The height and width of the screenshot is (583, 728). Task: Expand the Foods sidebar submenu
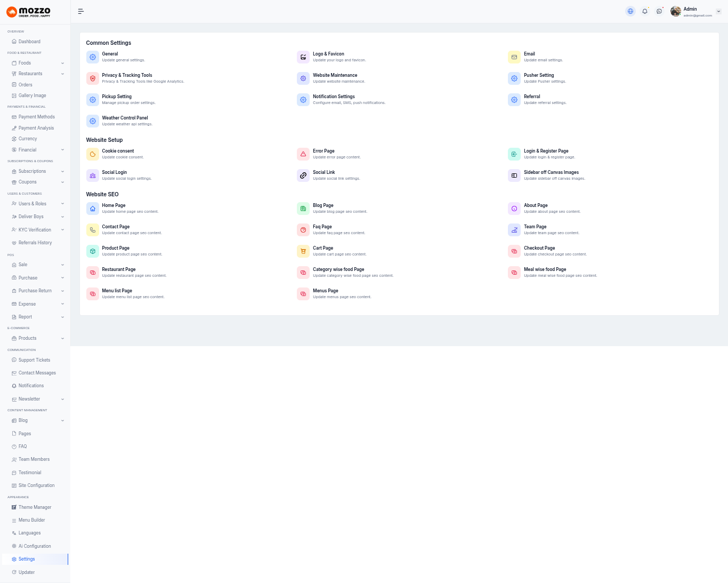pyautogui.click(x=62, y=63)
